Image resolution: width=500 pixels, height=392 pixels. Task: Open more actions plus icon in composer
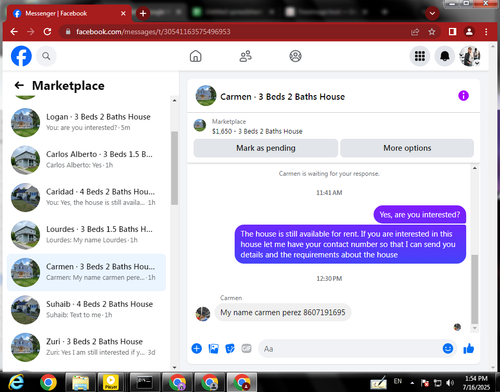(x=197, y=349)
